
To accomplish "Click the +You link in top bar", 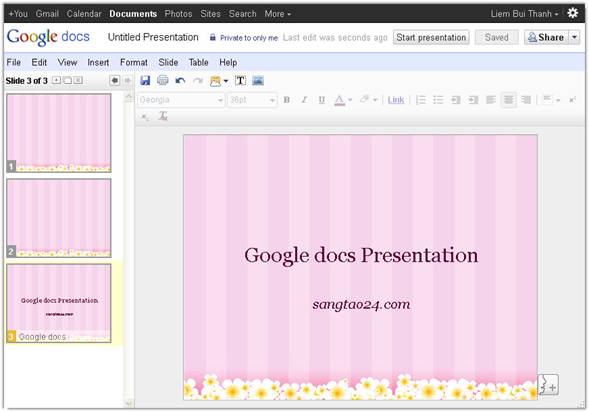I will tap(18, 14).
